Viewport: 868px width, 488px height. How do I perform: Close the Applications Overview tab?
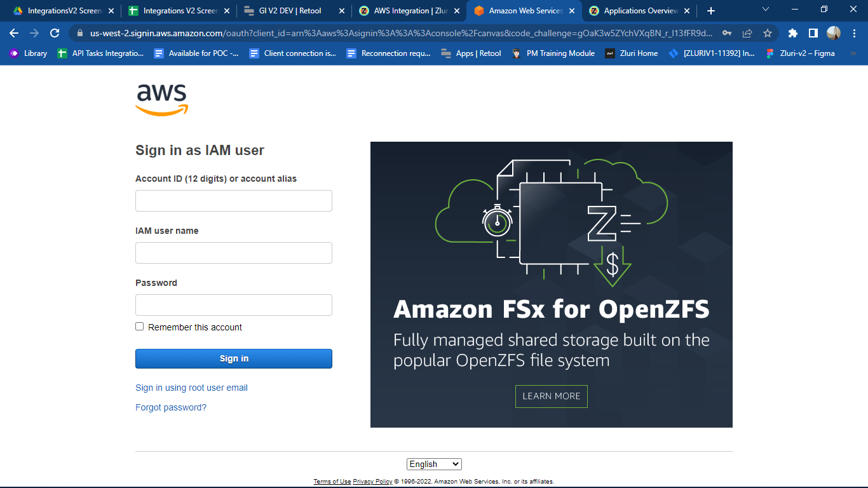[686, 11]
